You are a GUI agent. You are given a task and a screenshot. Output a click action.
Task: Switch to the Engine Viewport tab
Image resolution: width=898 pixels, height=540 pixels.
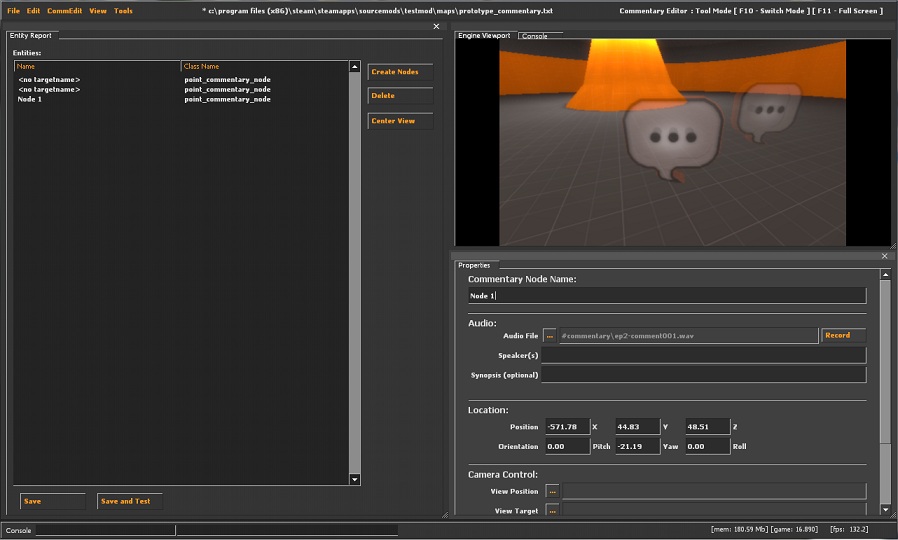485,36
